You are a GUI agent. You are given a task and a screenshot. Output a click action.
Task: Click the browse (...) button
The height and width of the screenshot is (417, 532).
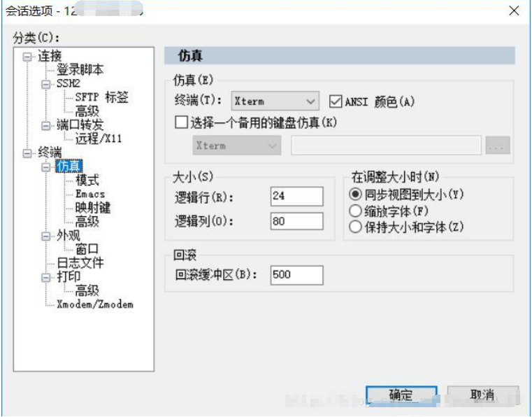click(498, 146)
